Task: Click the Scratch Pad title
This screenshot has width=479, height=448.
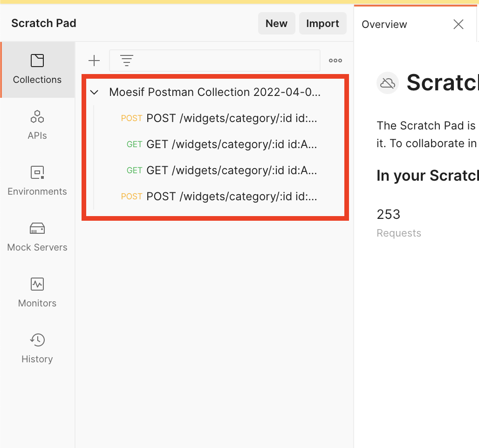Action: click(44, 23)
